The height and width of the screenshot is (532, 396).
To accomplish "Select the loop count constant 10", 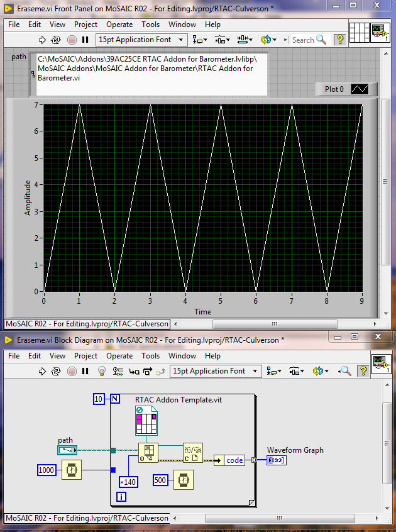I will (98, 399).
